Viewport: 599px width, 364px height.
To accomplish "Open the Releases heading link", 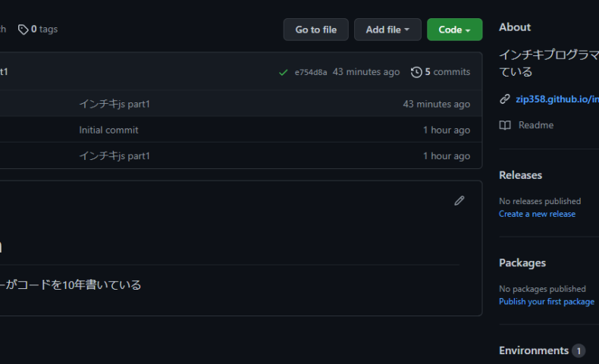I will click(520, 175).
